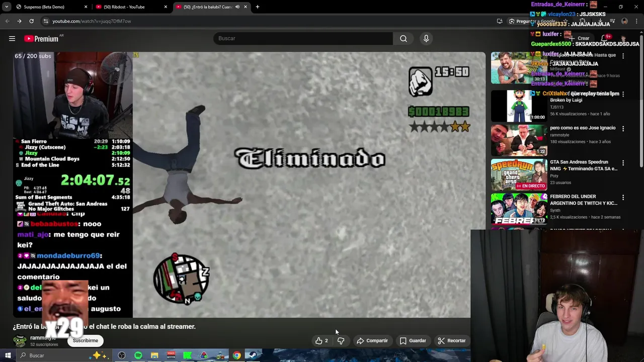Save video to a playlist with Guardar

tap(413, 340)
